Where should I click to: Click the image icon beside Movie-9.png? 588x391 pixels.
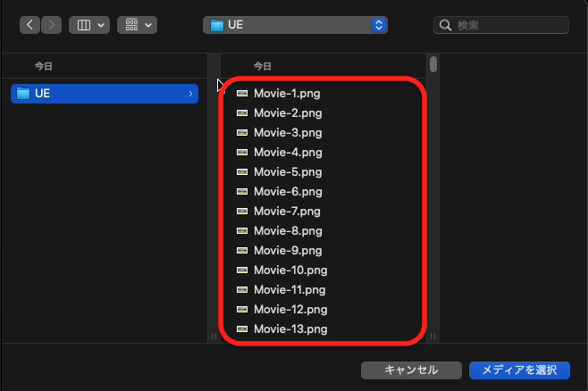tap(242, 251)
